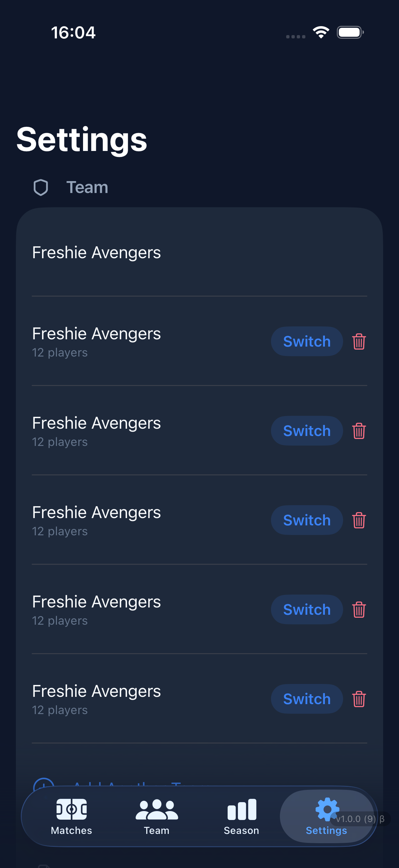The height and width of the screenshot is (868, 399).
Task: Delete the first listed Freshie Avengers team
Action: coord(359,341)
